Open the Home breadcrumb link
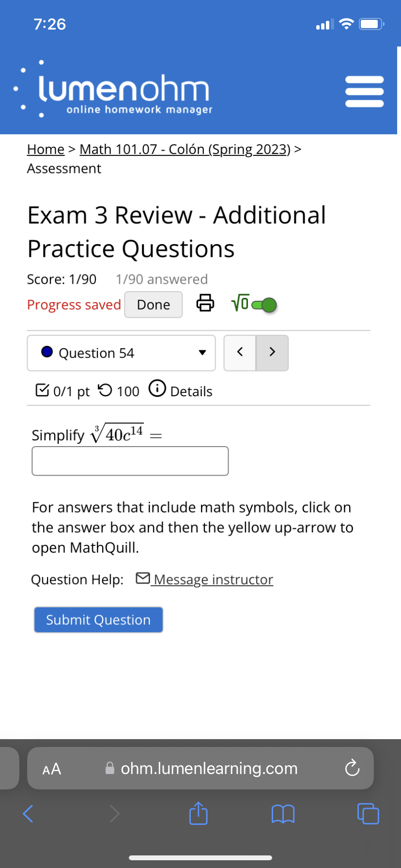 point(45,149)
